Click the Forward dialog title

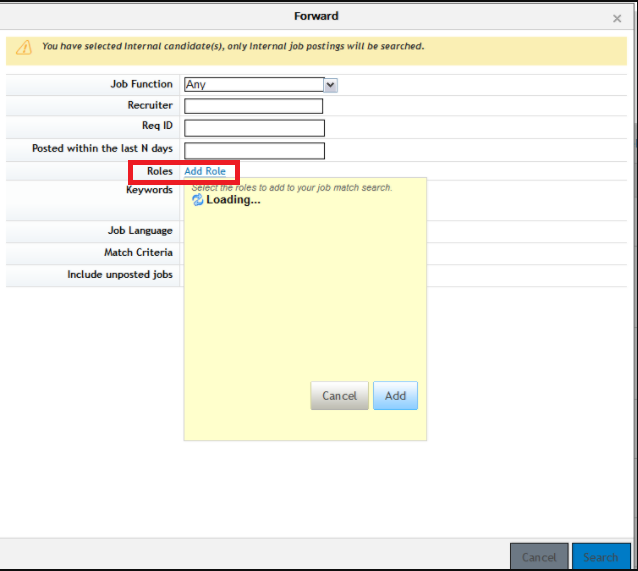coord(316,16)
